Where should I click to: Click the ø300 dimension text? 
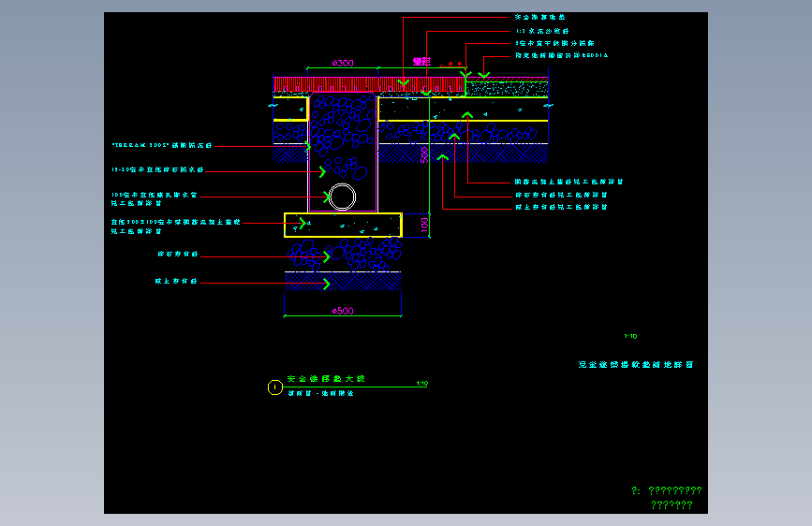click(x=343, y=63)
